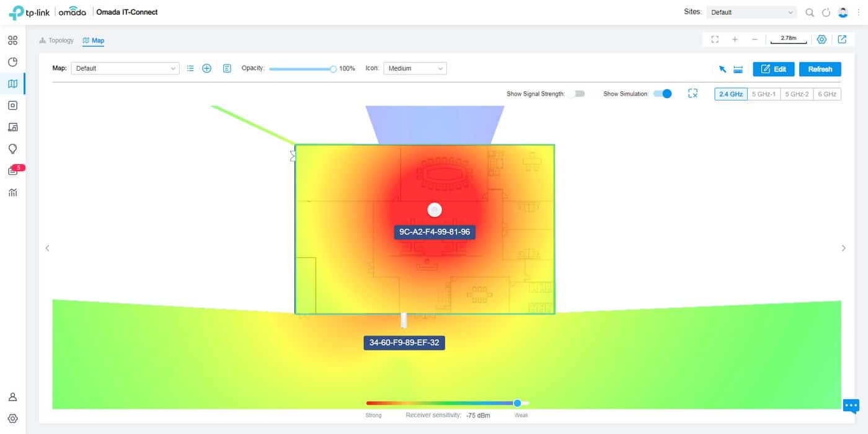This screenshot has height=434, width=868.
Task: Open the Dashboard from the sidebar
Action: (x=12, y=40)
